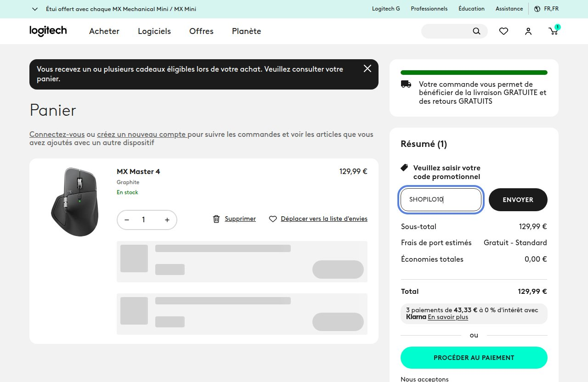The image size is (588, 382).
Task: Click the Total amount 129,99 €
Action: point(532,292)
